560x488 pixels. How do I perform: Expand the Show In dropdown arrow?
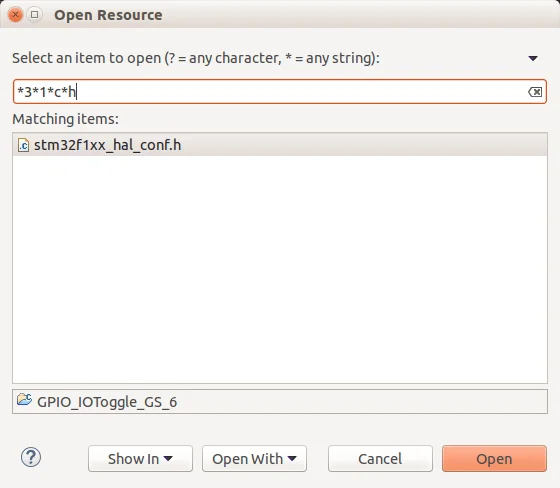168,458
